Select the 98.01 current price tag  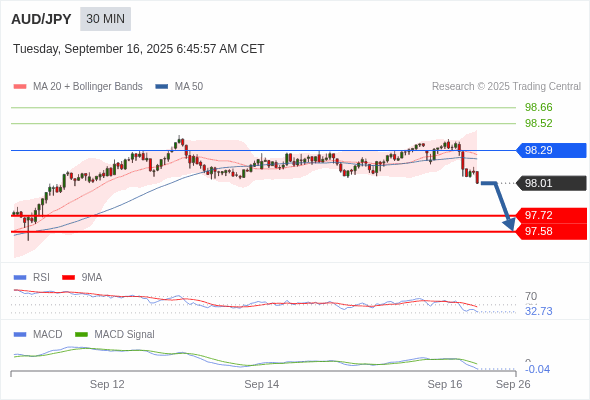551,183
